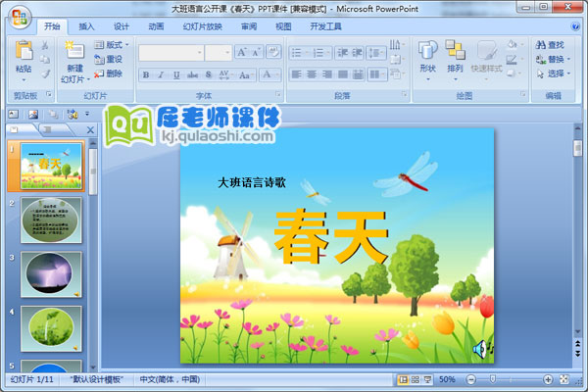Click the Reset slide button
Screen dimensions: 588x392
coord(108,59)
